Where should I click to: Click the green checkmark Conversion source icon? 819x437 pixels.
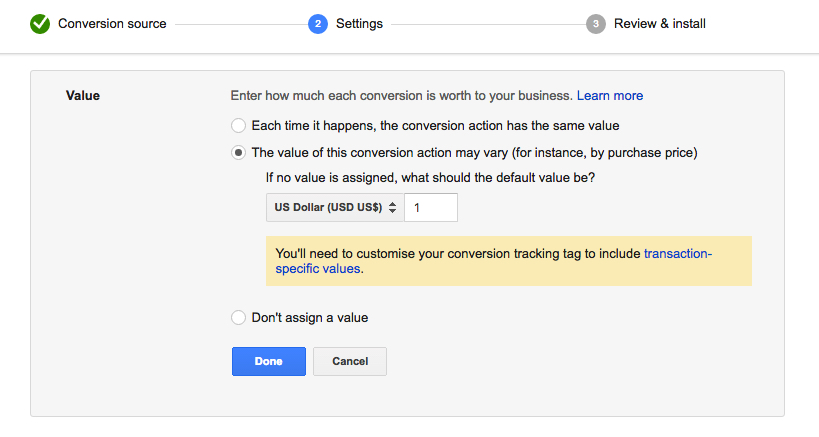(40, 24)
